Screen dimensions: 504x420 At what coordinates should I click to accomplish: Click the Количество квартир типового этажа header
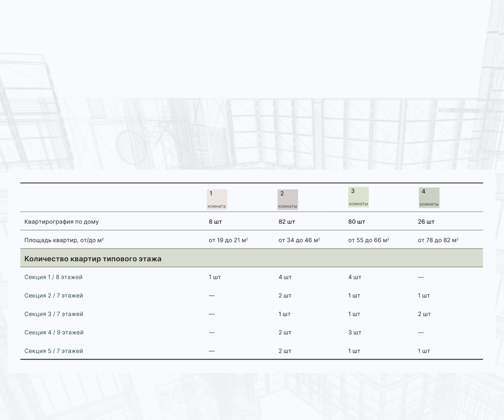tap(93, 259)
